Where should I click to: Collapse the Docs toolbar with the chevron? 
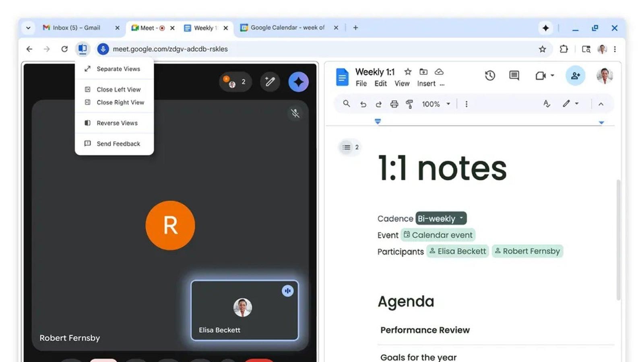[x=601, y=104]
